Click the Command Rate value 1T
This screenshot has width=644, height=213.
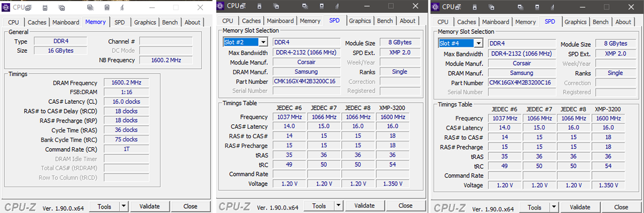(126, 149)
